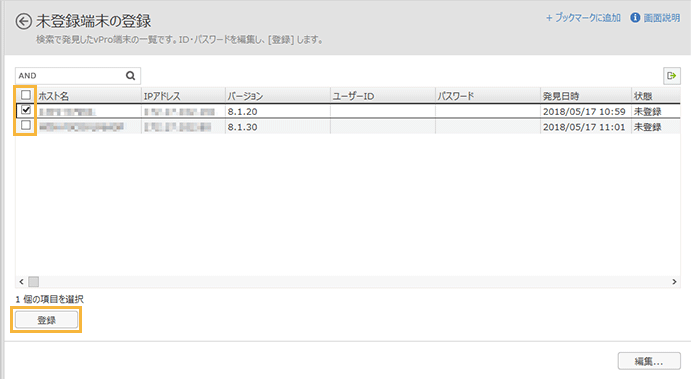This screenshot has width=691, height=379.
Task: Click the 1 個の項目を選択 status text
Action: coord(49,299)
